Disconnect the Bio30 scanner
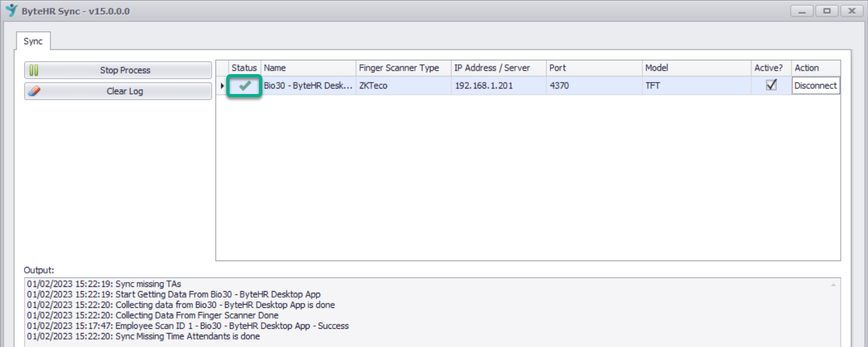868x347 pixels. [x=815, y=85]
